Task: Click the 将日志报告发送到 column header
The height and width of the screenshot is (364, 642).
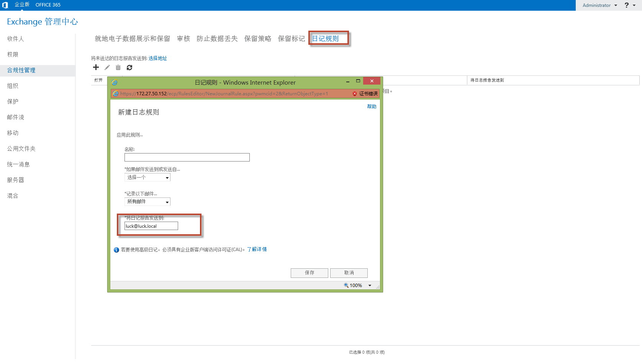Action: tap(487, 80)
